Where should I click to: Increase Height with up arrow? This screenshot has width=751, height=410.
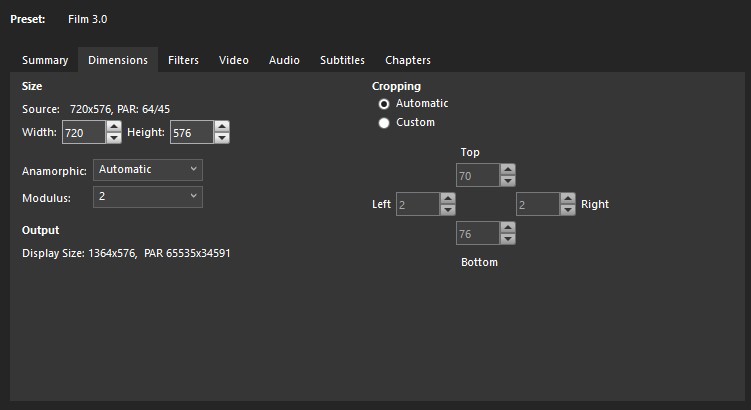[x=222, y=126]
